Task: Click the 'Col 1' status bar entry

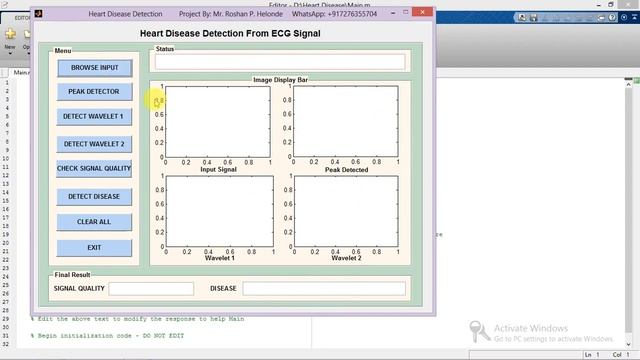Action: click(621, 355)
